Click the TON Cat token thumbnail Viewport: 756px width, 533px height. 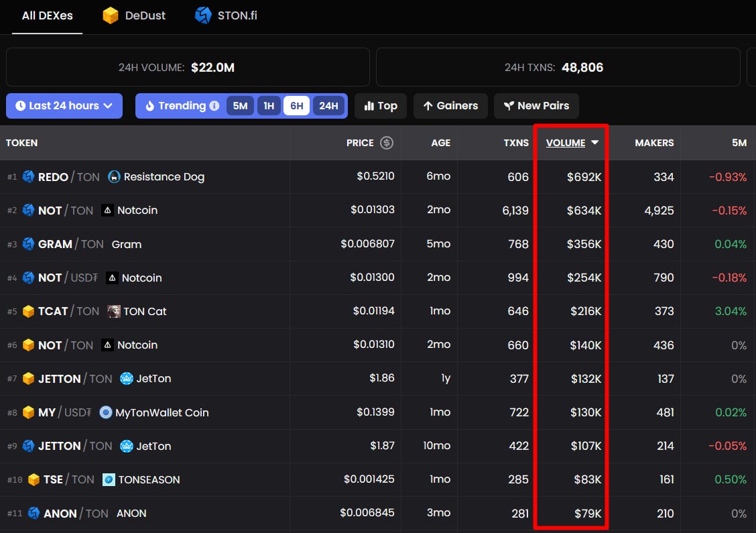click(114, 311)
